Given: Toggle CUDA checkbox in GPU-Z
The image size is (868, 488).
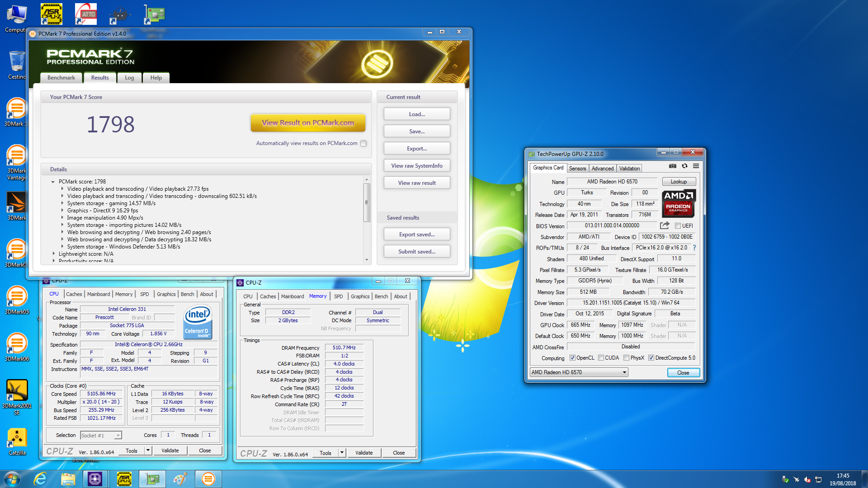Looking at the screenshot, I should coord(601,358).
